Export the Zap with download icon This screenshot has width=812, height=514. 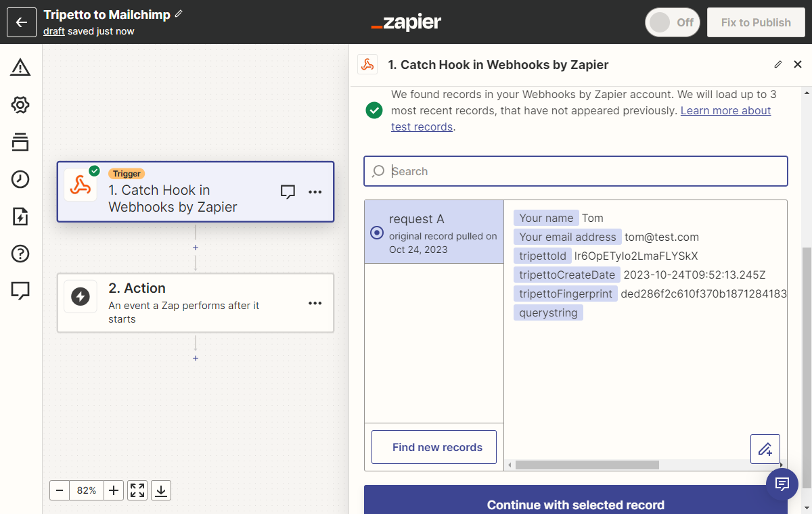[161, 490]
